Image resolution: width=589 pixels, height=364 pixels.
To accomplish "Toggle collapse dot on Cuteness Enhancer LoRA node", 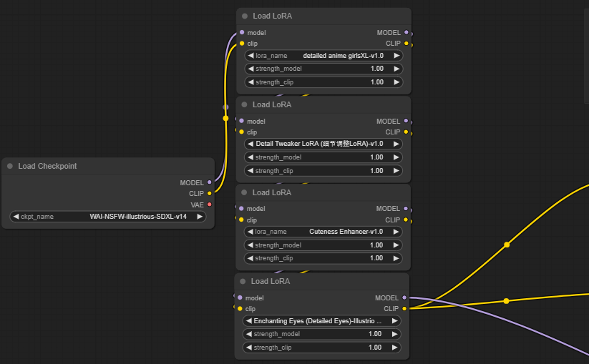I will click(245, 192).
